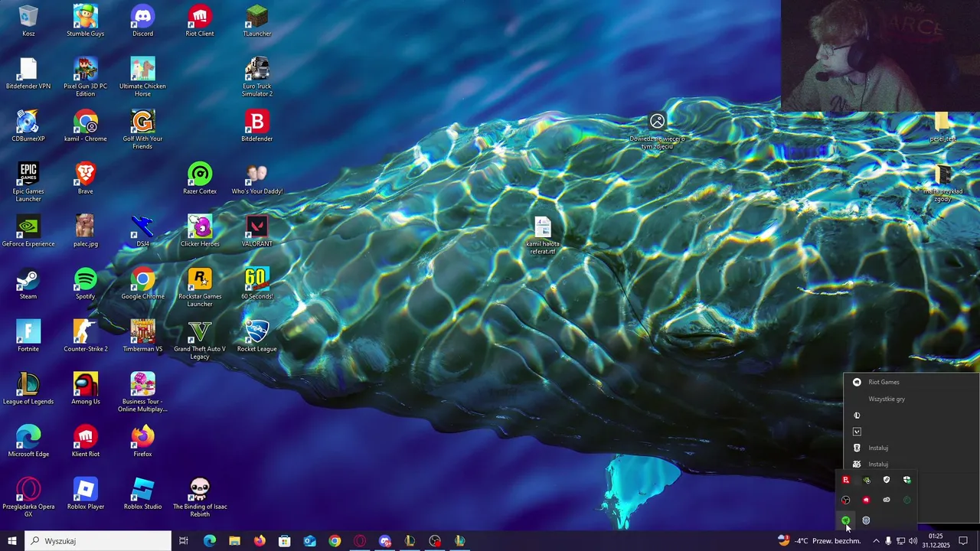The image size is (980, 551).
Task: Click Instaluj next to Legends of Runeterra icon
Action: pyautogui.click(x=878, y=448)
